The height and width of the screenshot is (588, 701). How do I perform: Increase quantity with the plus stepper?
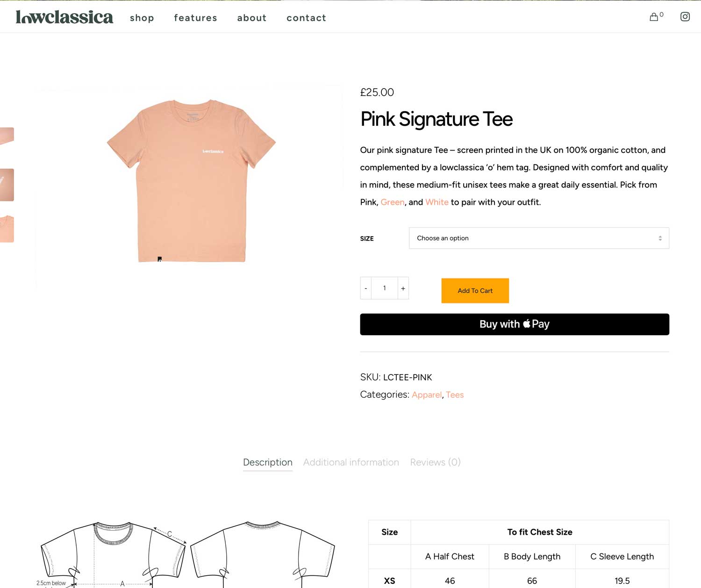coord(403,288)
